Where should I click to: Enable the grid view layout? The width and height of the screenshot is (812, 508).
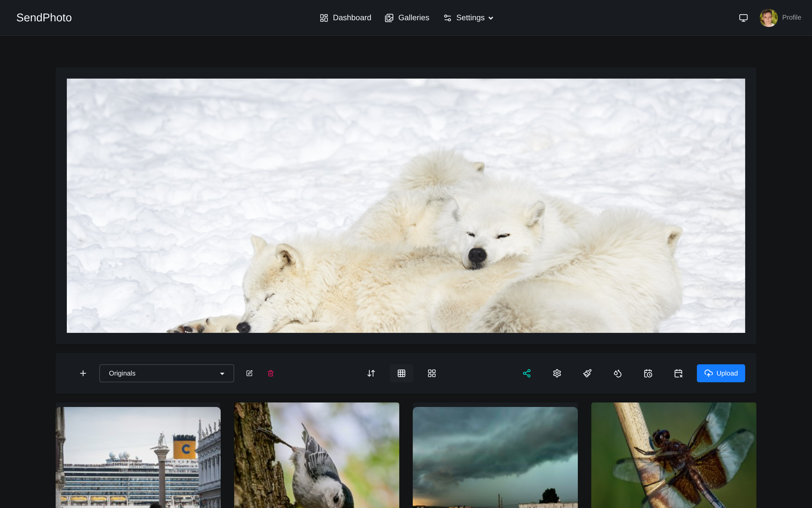[401, 373]
